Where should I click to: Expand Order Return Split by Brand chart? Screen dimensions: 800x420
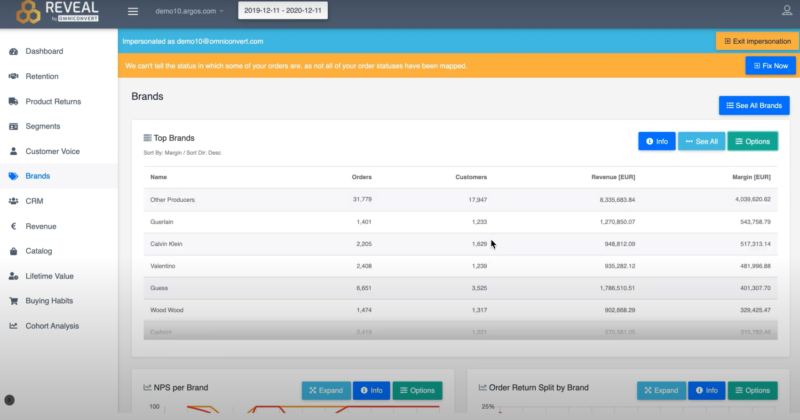[661, 390]
